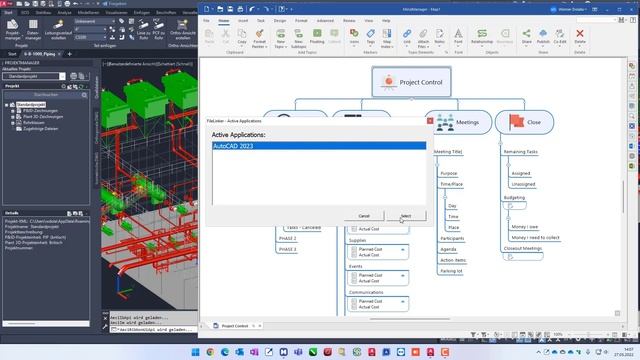
Task: Click the Save icon in MindManager title bar
Action: tap(230, 9)
